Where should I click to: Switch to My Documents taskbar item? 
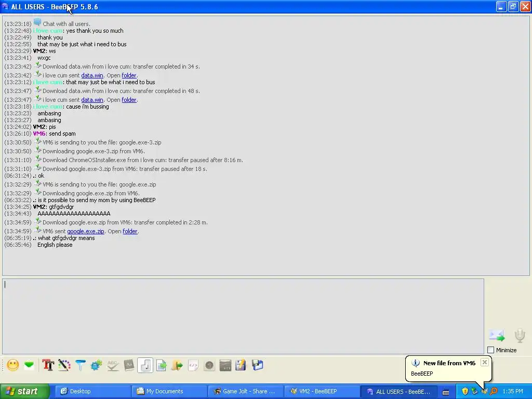(169, 392)
